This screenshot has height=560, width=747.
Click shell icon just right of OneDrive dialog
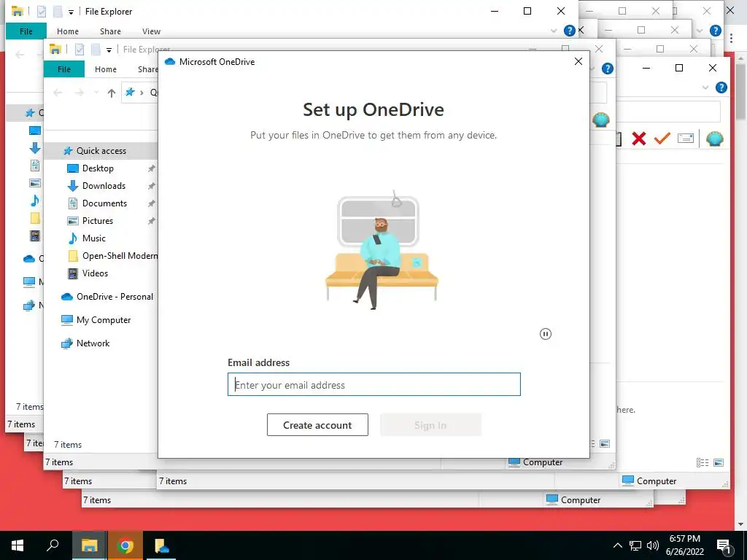coord(601,120)
